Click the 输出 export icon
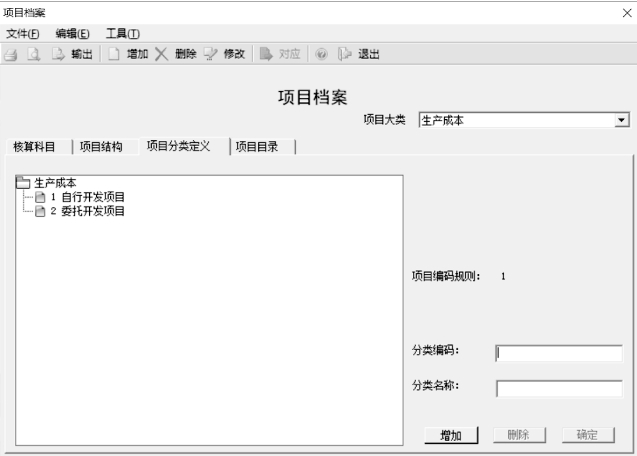The height and width of the screenshot is (456, 637). [58, 54]
